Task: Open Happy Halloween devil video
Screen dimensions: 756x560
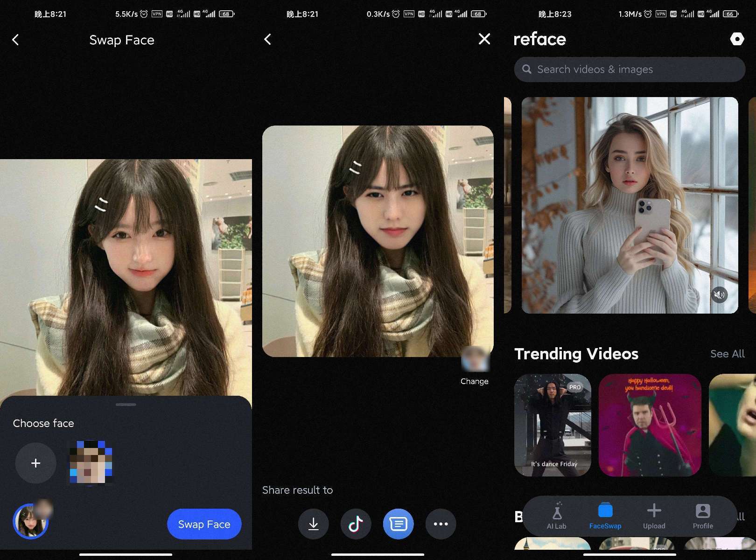Action: [x=650, y=425]
